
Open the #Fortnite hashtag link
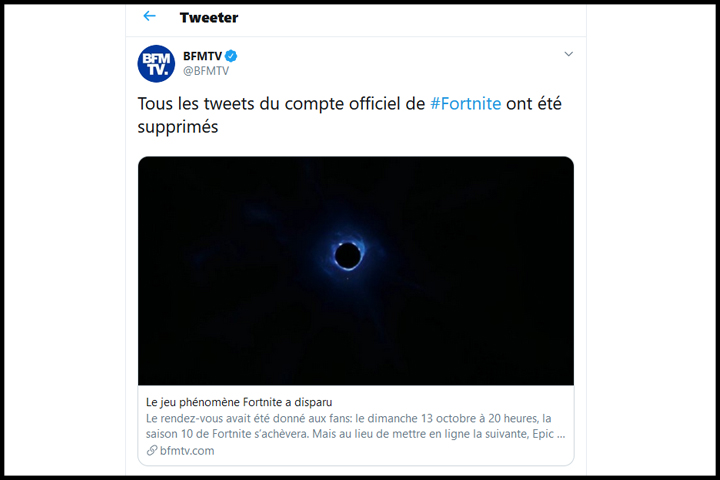pyautogui.click(x=465, y=105)
